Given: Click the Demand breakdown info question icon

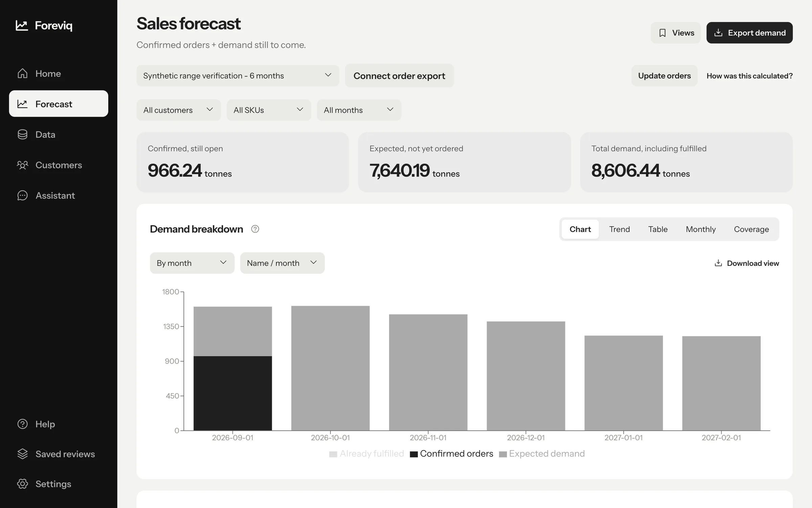Looking at the screenshot, I should tap(255, 229).
